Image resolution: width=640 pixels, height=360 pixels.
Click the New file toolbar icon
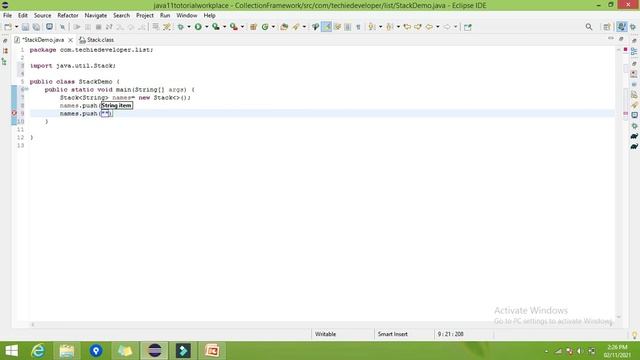[x=8, y=27]
